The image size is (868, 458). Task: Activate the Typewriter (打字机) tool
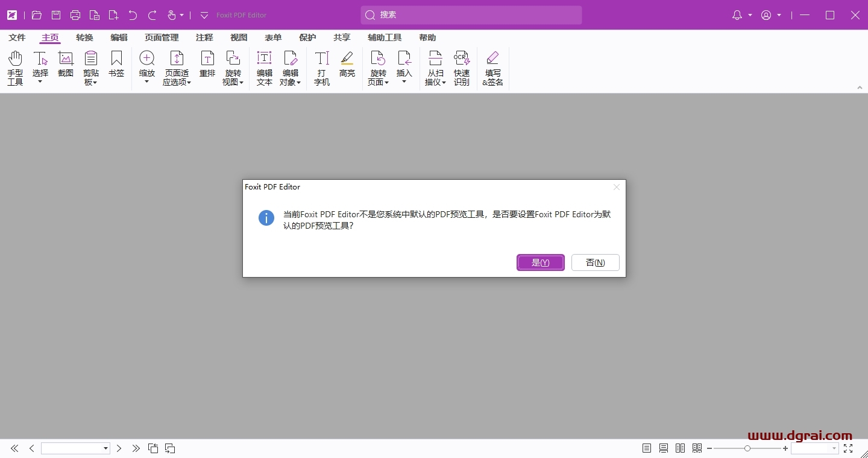(x=321, y=66)
